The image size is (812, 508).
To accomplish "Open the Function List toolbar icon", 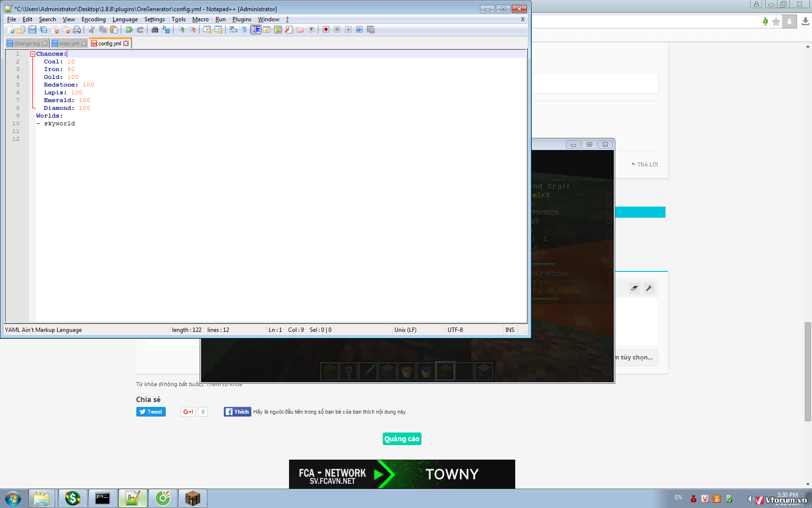I will pos(289,30).
